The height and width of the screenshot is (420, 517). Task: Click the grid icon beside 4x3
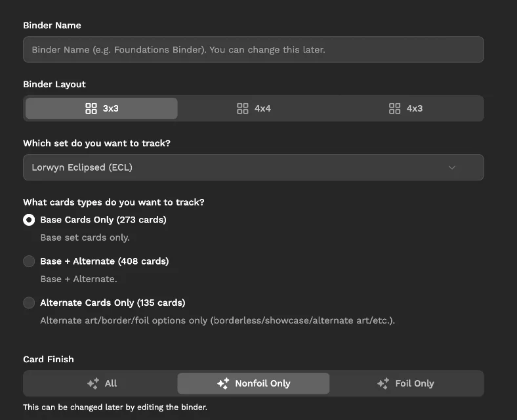pyautogui.click(x=394, y=108)
